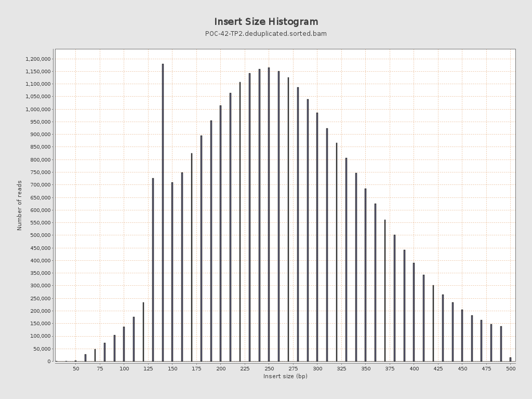Click the y-axis tick value '1,150,000'
This screenshot has height=399, width=532.
point(38,72)
